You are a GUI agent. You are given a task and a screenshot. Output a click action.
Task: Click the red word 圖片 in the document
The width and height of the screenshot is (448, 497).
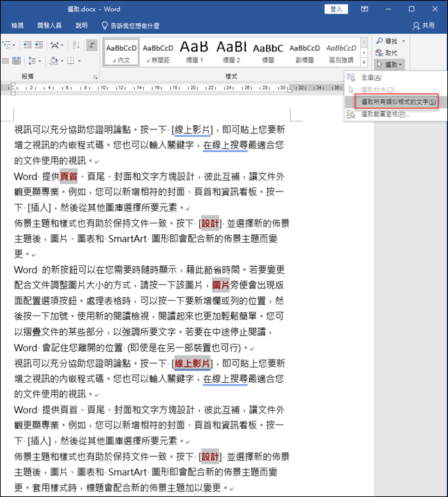pyautogui.click(x=221, y=285)
